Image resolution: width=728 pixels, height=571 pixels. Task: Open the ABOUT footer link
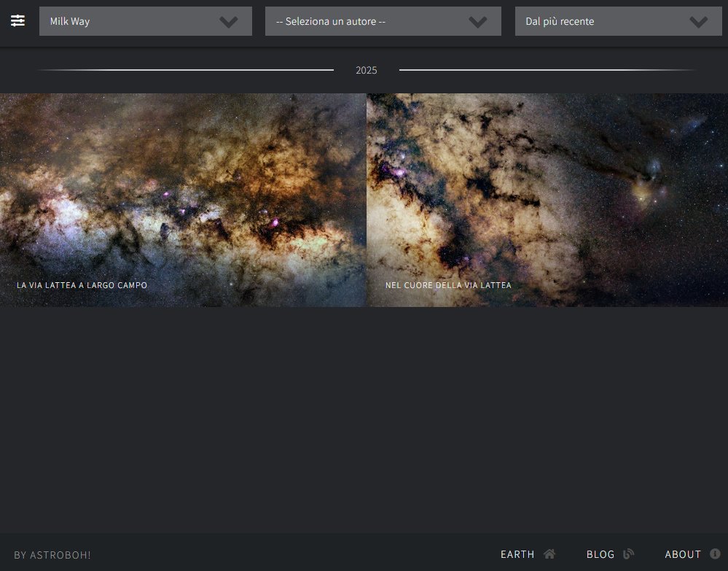coord(683,554)
